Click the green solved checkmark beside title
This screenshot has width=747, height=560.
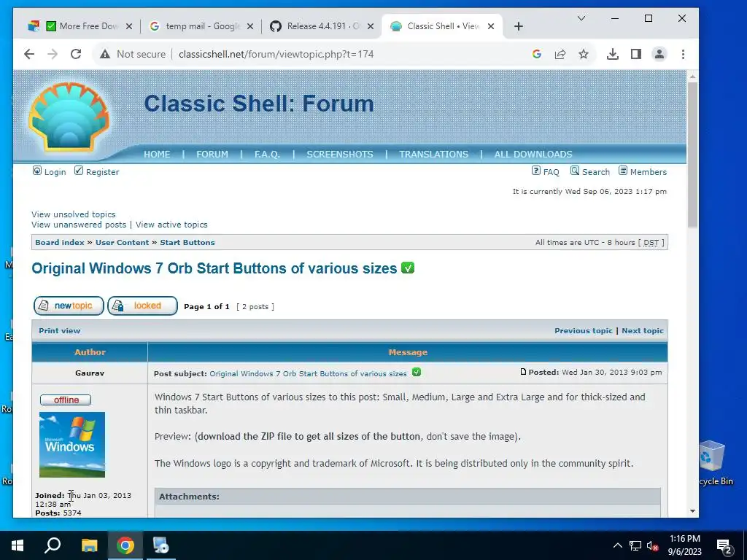click(x=408, y=268)
